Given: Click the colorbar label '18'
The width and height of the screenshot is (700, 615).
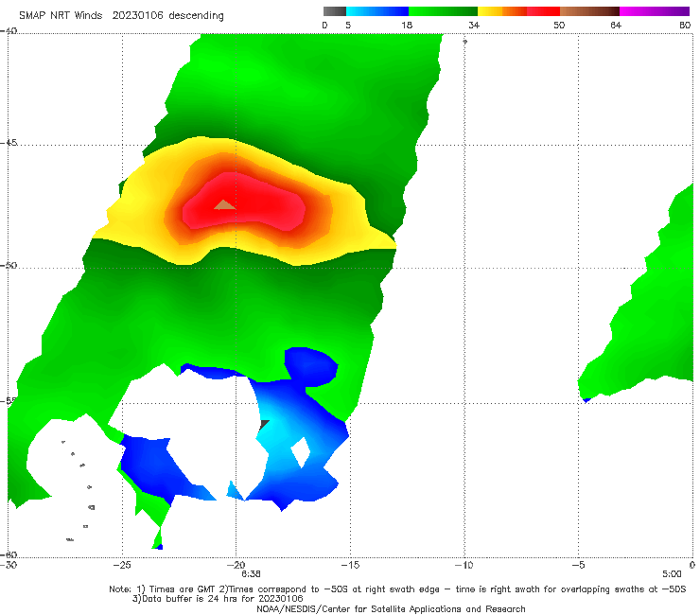Looking at the screenshot, I should pyautogui.click(x=407, y=25).
